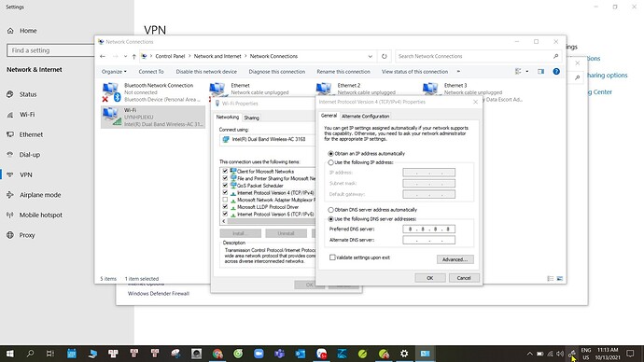Cancel the IPv4 Properties dialog

[464, 278]
